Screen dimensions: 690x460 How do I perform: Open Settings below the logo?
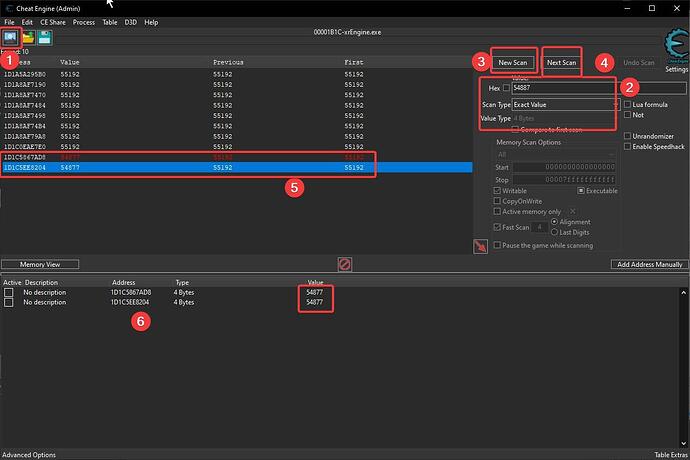click(x=676, y=70)
